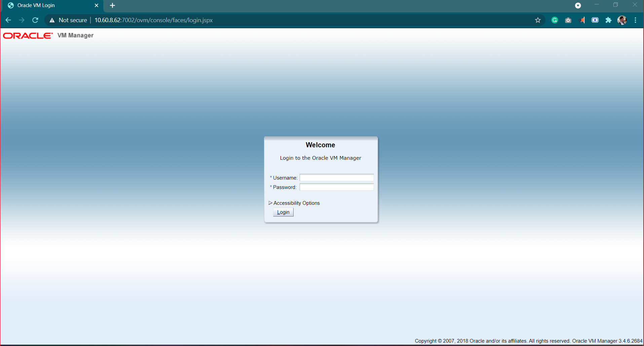Screen dimensions: 644x346
Task: Focus the Password input field
Action: [x=336, y=187]
